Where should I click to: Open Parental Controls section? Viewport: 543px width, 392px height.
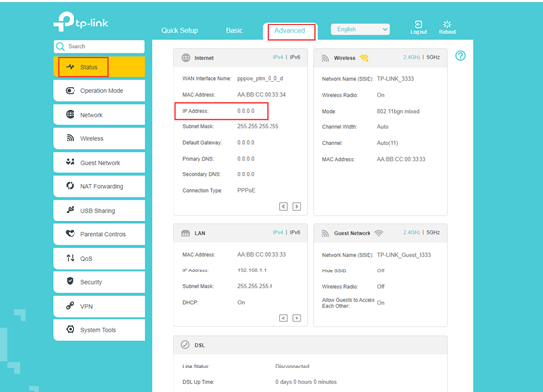(99, 234)
